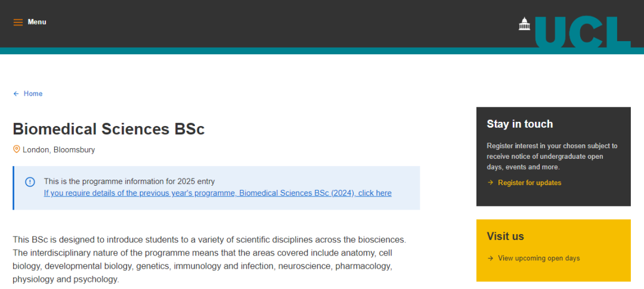Click the Stay in touch heading

519,124
